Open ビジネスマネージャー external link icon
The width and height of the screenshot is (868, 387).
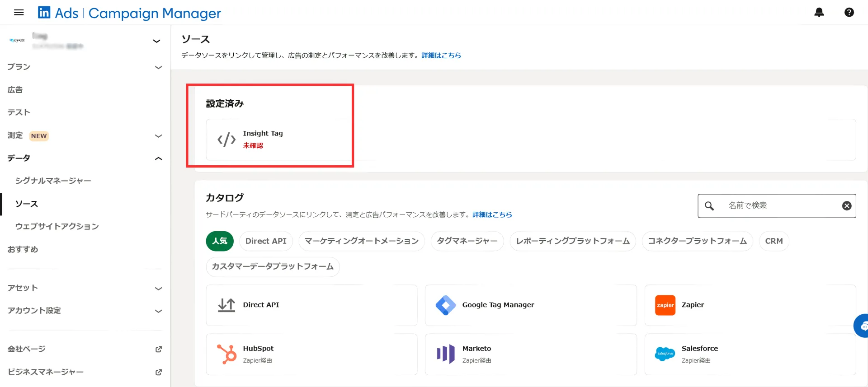tap(159, 372)
